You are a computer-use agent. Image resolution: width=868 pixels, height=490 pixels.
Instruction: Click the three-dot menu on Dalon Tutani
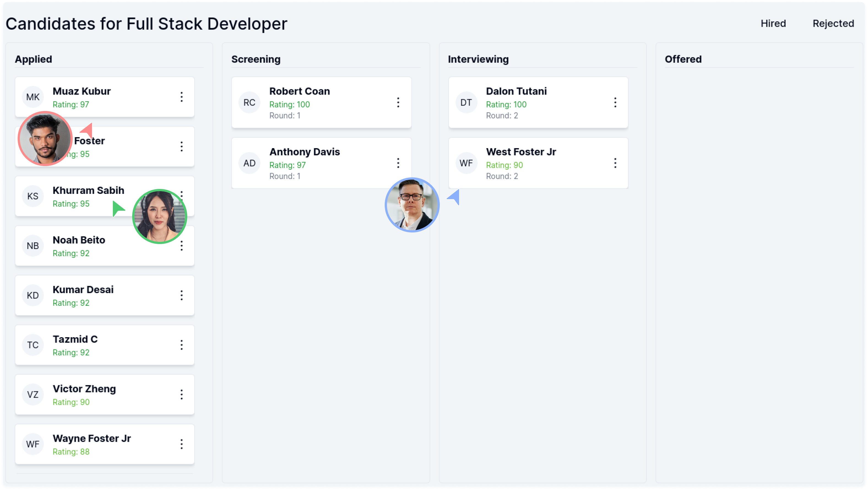(615, 102)
